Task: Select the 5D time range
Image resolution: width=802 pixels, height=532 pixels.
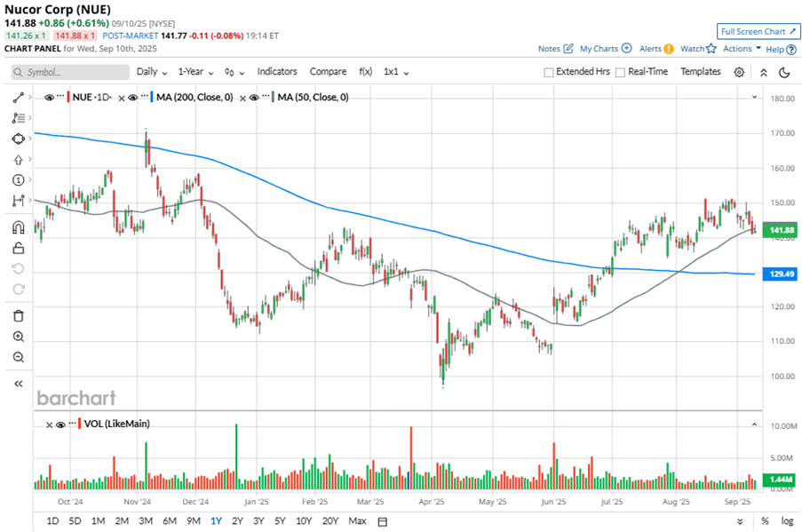Action: click(75, 520)
